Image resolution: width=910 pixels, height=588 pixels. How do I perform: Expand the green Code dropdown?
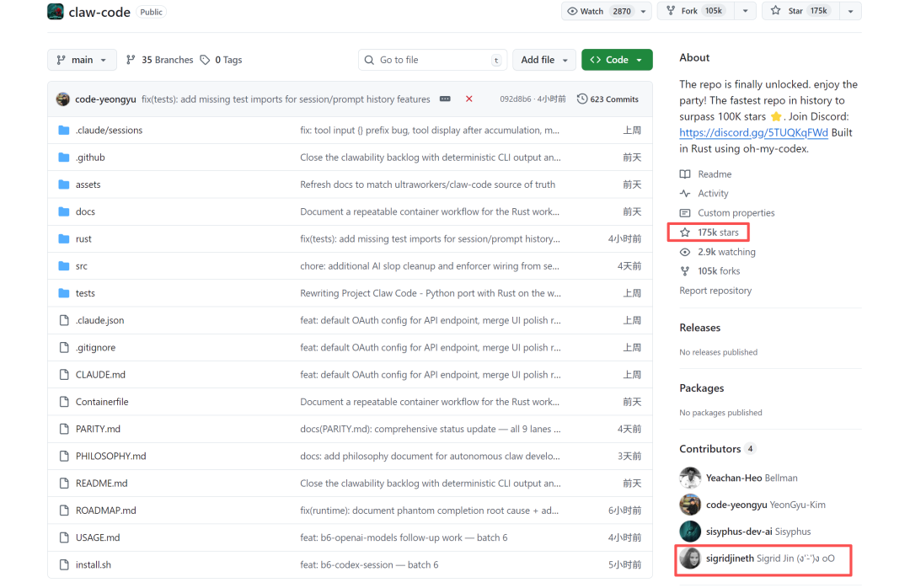click(x=617, y=60)
